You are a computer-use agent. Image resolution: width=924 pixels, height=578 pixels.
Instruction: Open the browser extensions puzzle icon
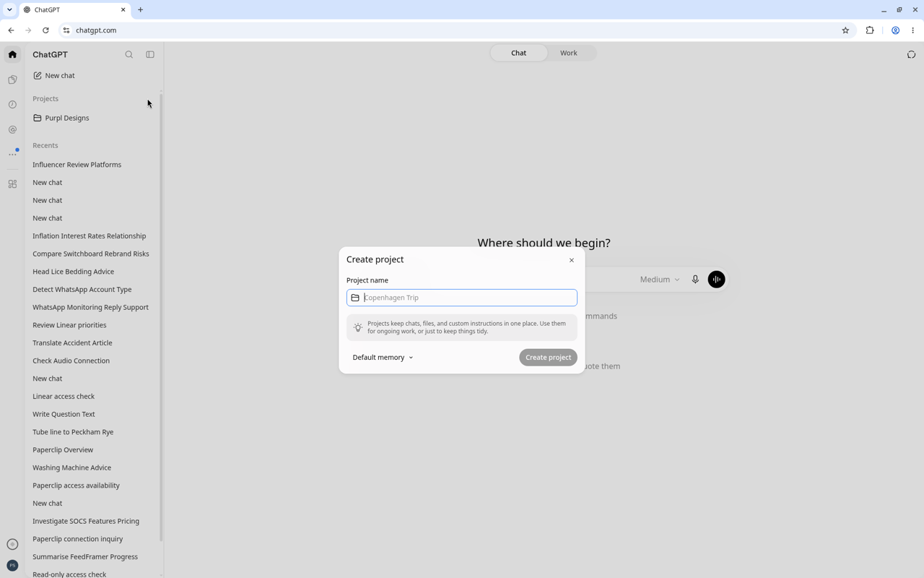870,30
